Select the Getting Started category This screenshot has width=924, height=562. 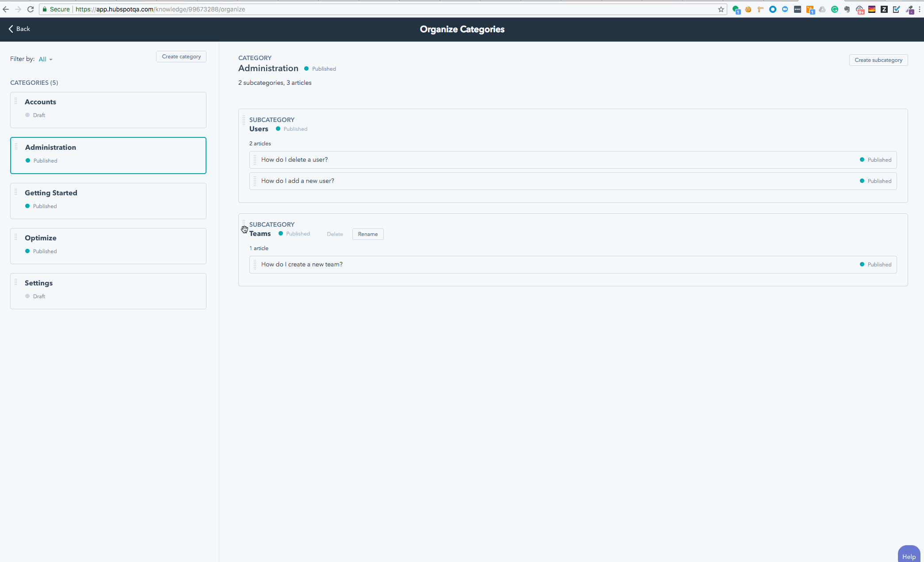point(108,201)
